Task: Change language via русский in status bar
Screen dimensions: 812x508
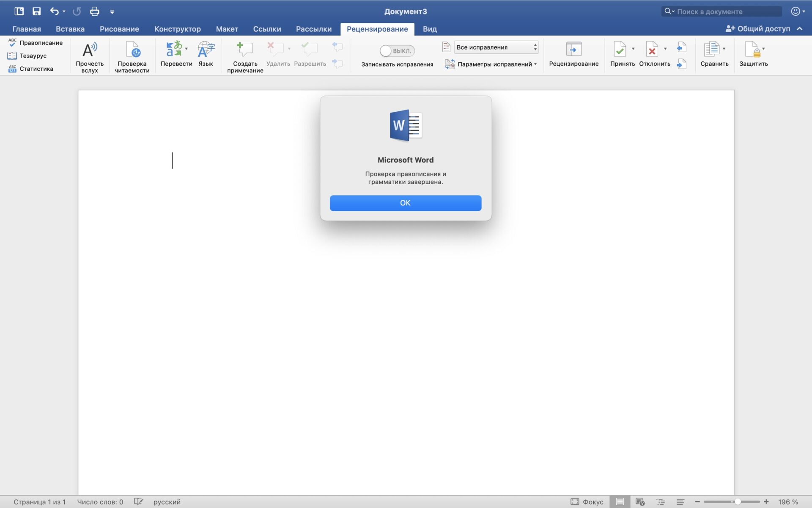Action: point(167,502)
